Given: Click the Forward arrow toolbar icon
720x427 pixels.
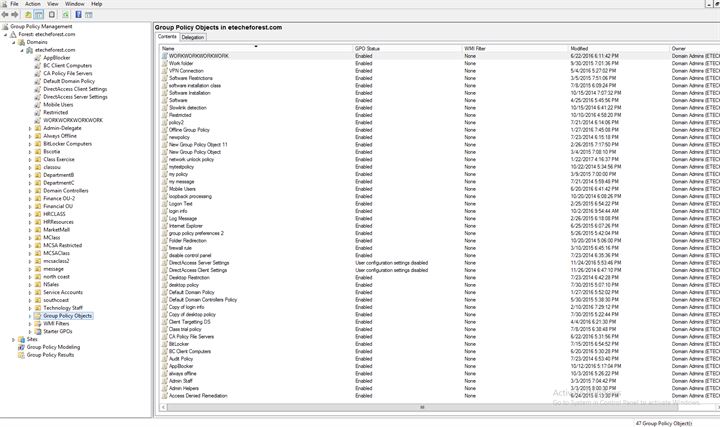Looking at the screenshot, I should tap(15, 14).
